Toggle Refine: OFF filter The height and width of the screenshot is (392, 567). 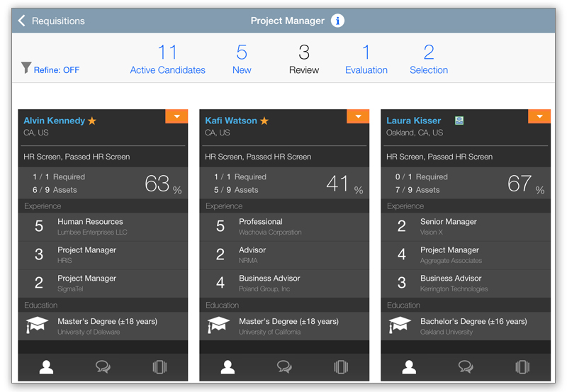click(x=57, y=70)
